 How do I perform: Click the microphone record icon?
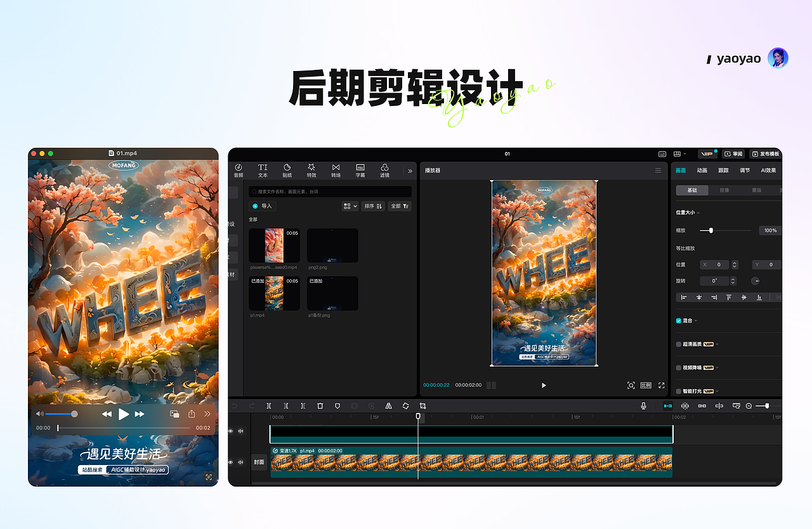(x=643, y=406)
